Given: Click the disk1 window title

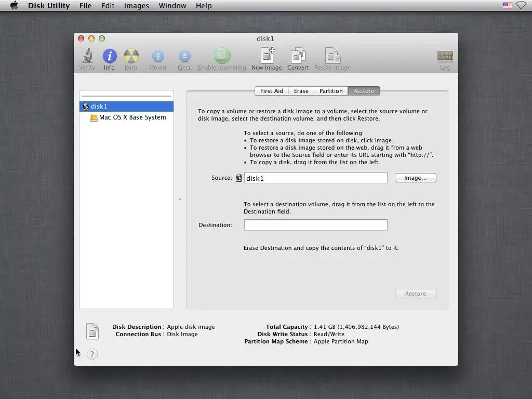Looking at the screenshot, I should click(x=265, y=38).
